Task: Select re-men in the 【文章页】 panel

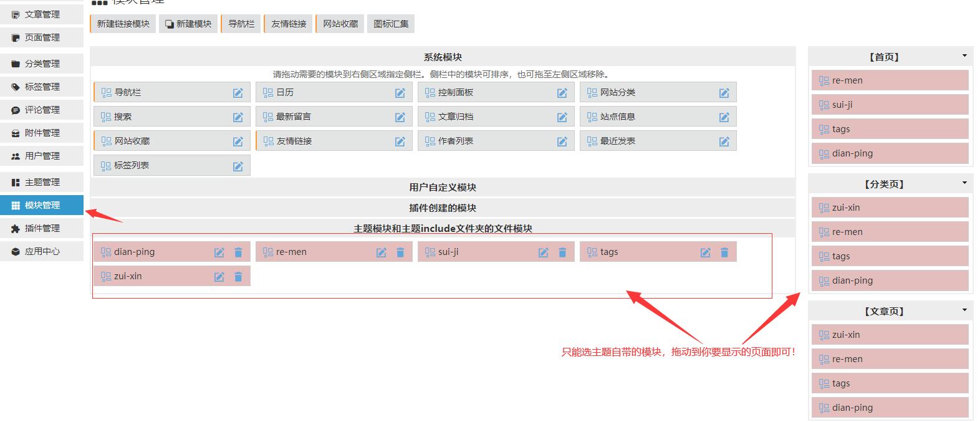Action: (890, 359)
